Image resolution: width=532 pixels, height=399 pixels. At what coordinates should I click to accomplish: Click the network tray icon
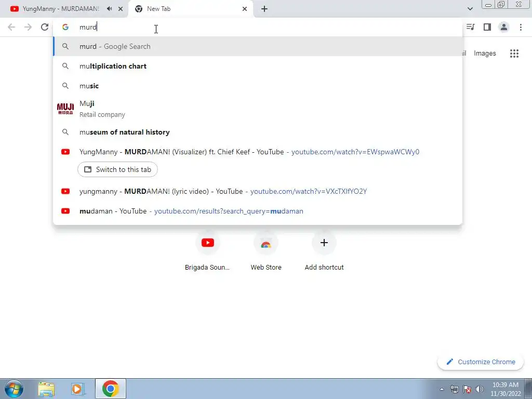point(454,389)
